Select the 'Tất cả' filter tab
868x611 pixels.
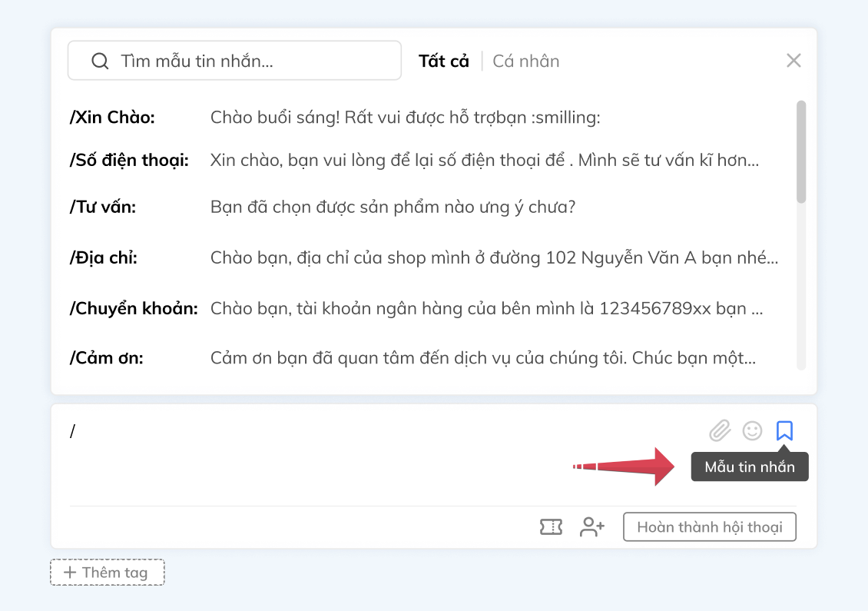point(443,61)
